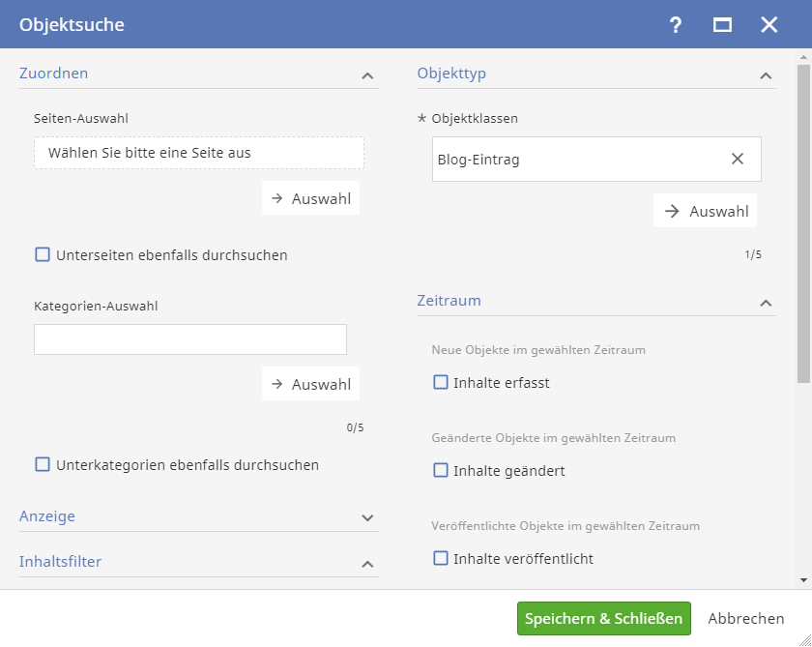Check the Inhalte erfasst option
Viewport: 812px width, 647px height.
click(x=441, y=382)
